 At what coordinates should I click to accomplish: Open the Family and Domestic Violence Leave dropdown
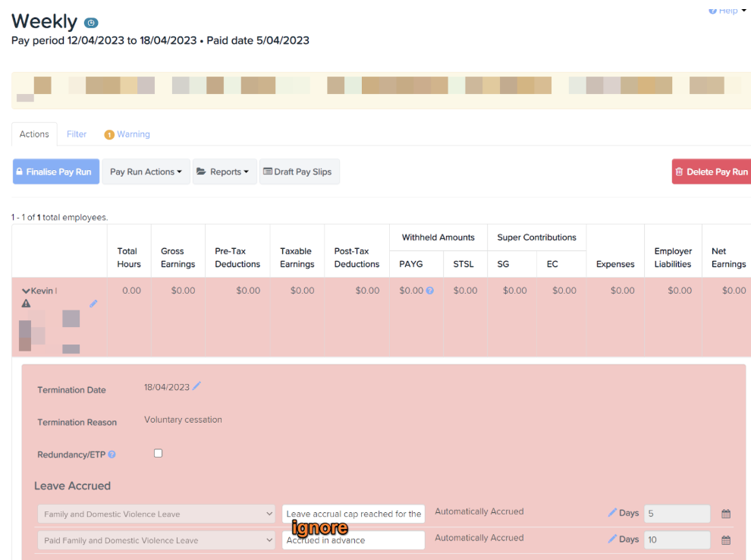pyautogui.click(x=156, y=514)
